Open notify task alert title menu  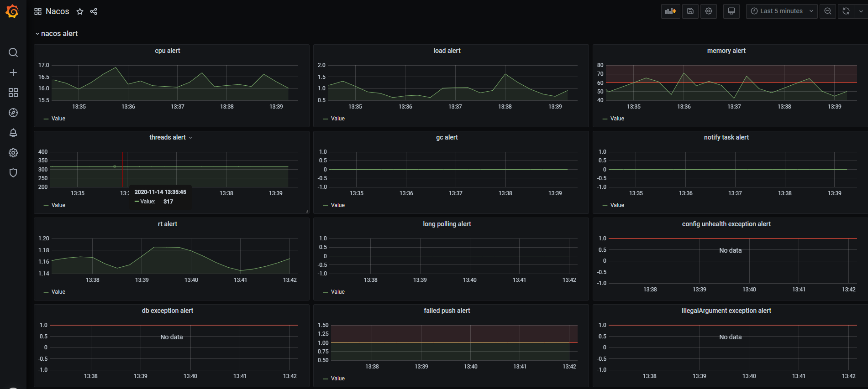point(726,137)
